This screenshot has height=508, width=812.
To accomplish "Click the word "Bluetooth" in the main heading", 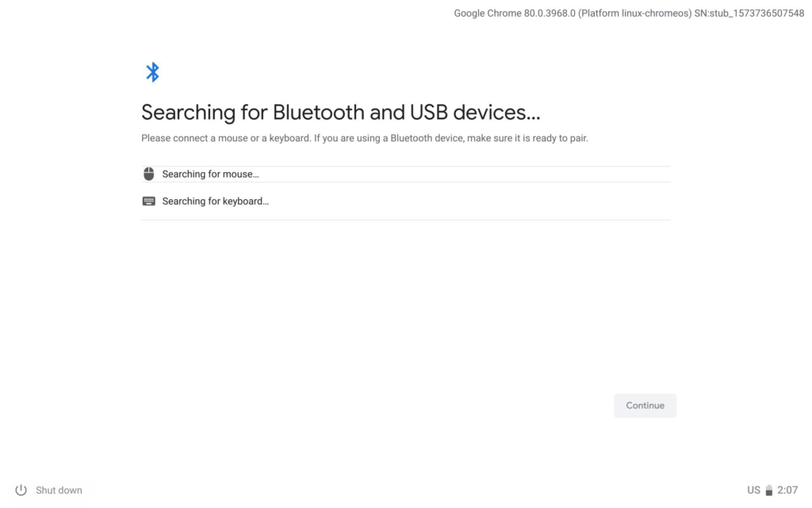I will tap(319, 113).
